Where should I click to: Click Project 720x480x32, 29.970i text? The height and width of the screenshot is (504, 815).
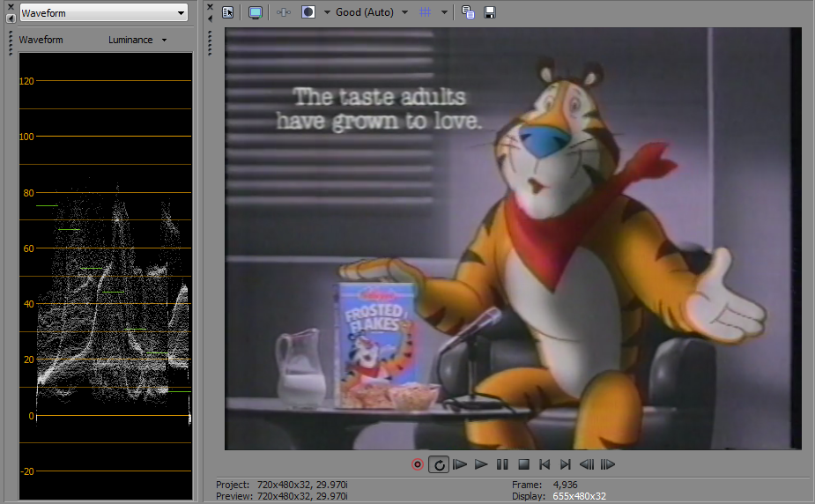(282, 485)
